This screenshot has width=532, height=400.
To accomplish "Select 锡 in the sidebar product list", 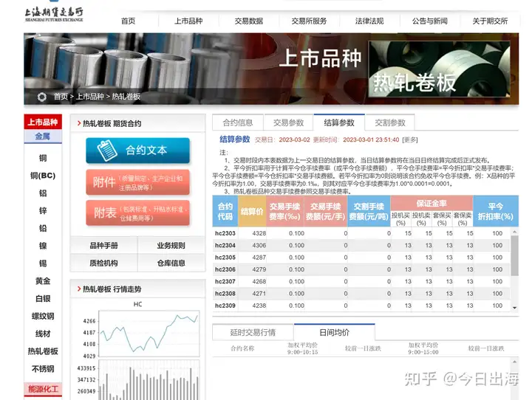I will point(43,263).
